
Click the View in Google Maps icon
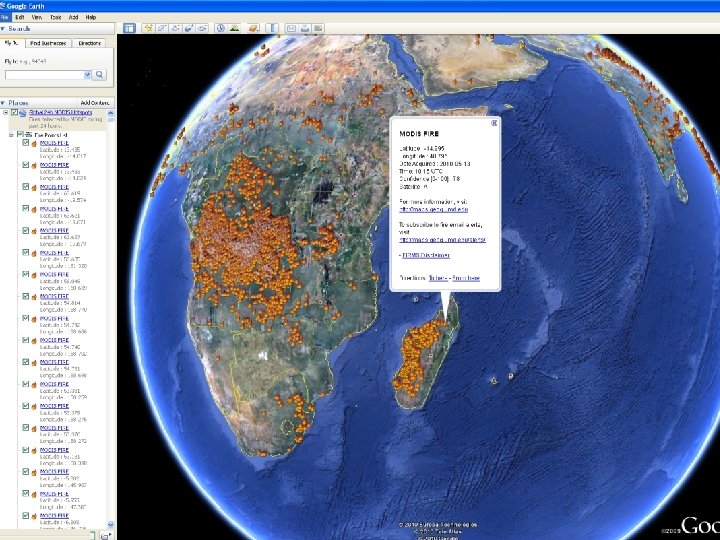(318, 28)
